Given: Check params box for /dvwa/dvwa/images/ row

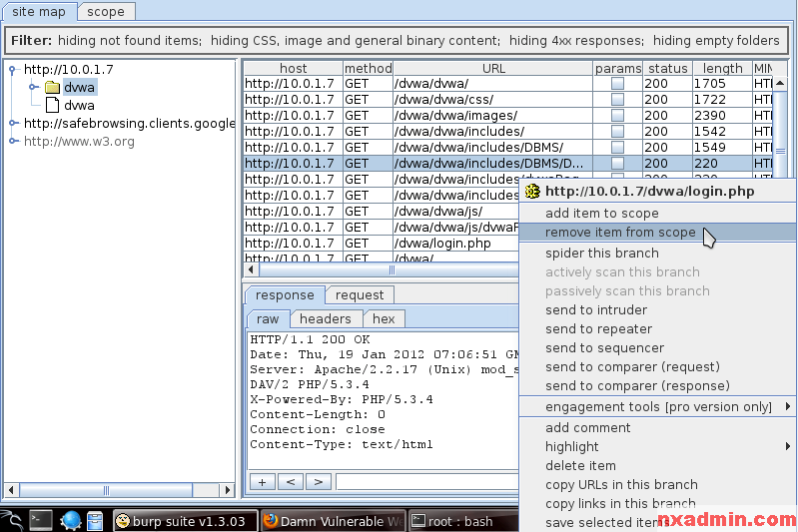Looking at the screenshot, I should tap(617, 116).
